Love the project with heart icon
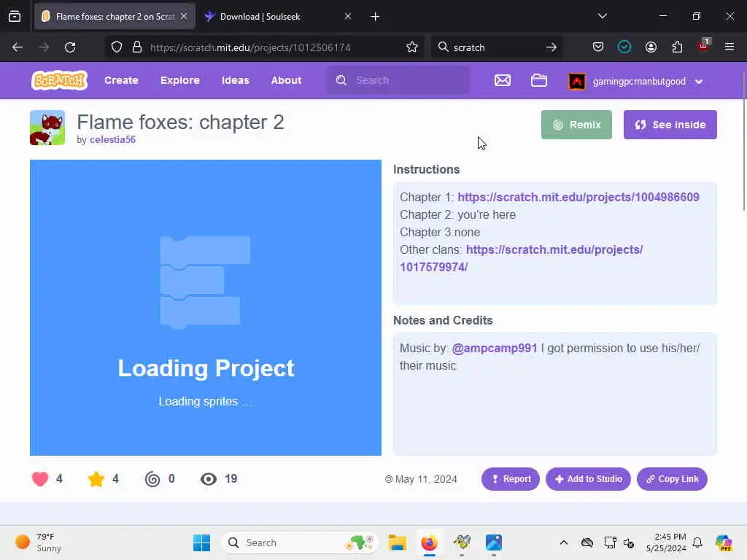Screen dimensions: 747x560 pos(40,478)
